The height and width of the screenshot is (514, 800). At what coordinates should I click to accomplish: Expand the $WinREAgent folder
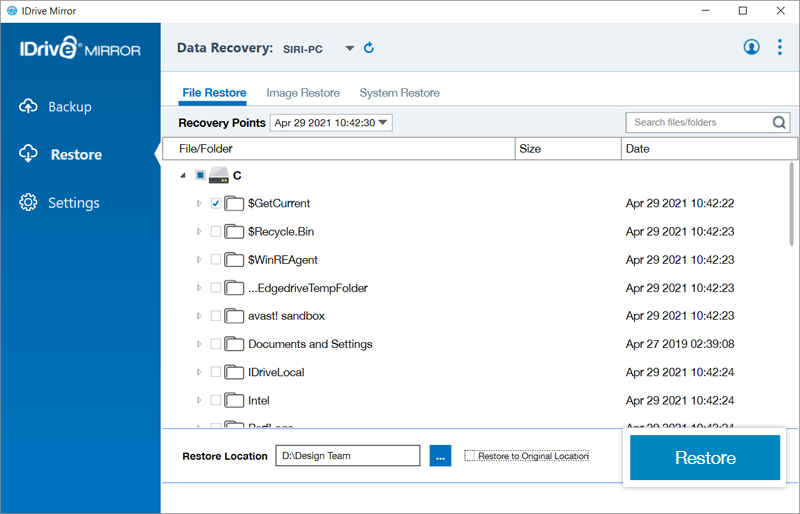199,260
